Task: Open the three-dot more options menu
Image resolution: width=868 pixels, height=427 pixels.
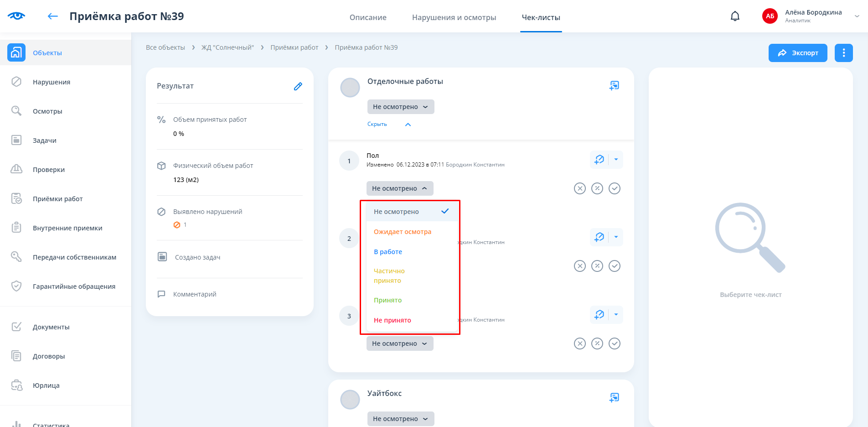Action: (843, 53)
